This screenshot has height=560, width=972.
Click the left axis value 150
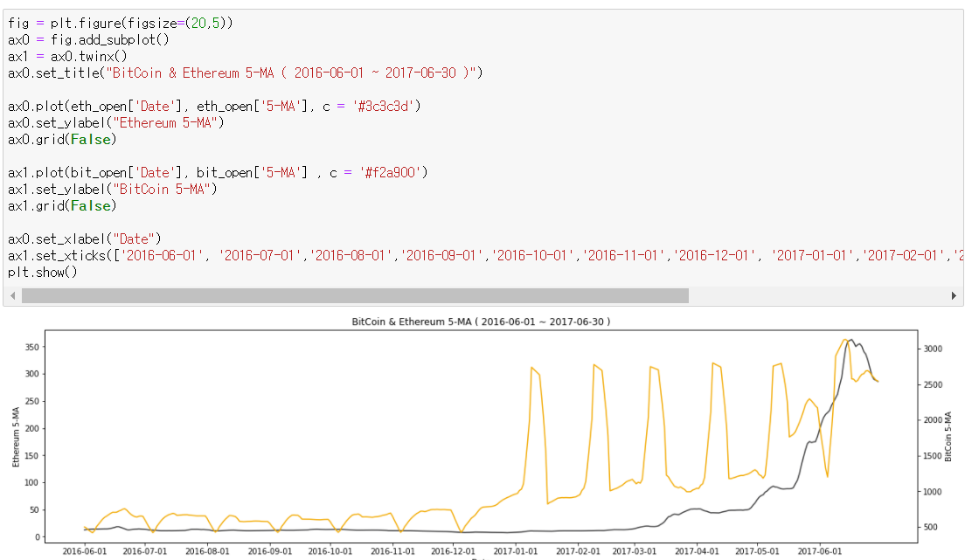point(32,455)
